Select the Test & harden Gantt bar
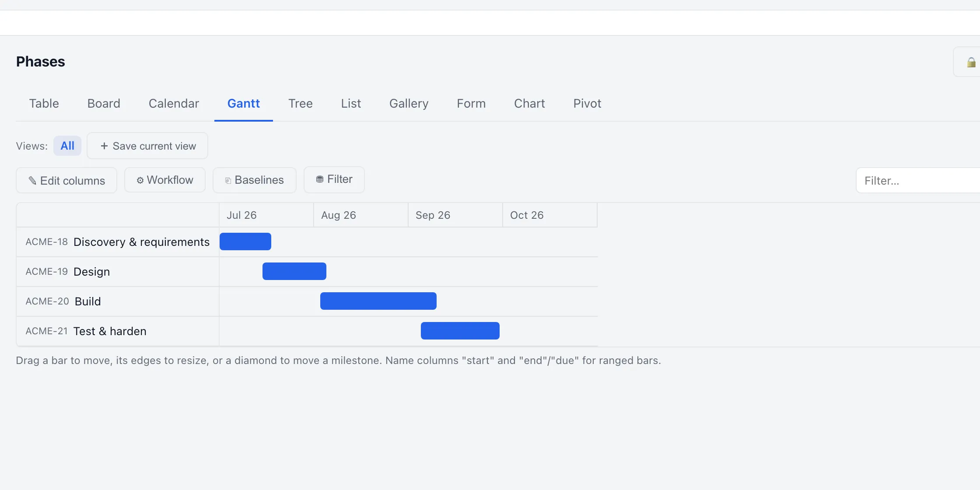This screenshot has width=980, height=490. coord(460,331)
